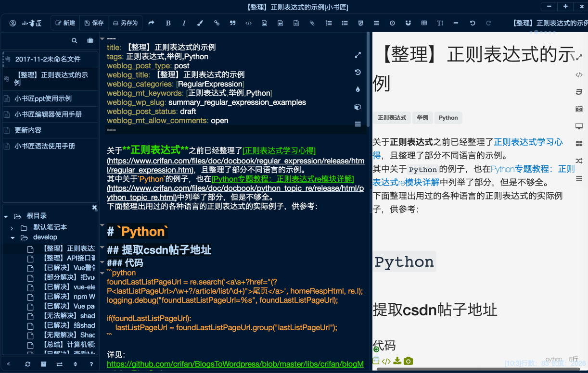
Task: Click the download icon under the preview code block
Action: pyautogui.click(x=397, y=361)
